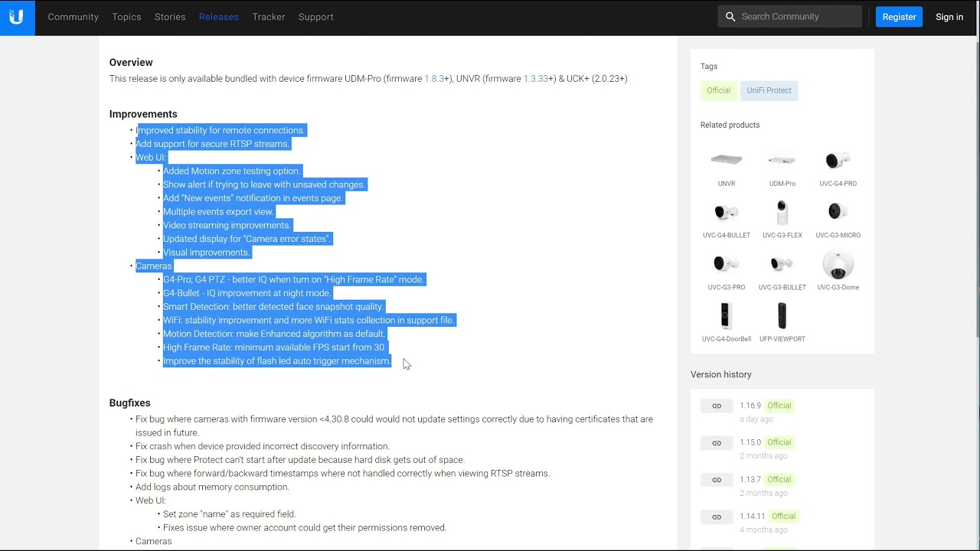Viewport: 980px width, 551px height.
Task: Select the UVC-G3-BULLET camera icon
Action: (x=782, y=264)
